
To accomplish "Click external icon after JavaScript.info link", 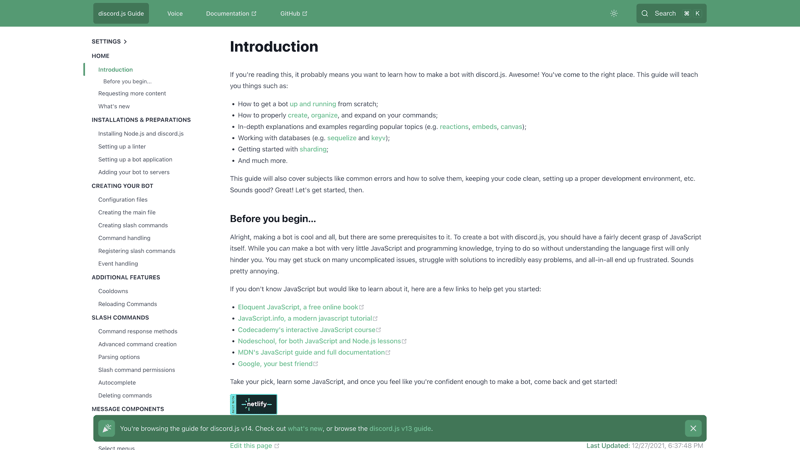I will click(376, 318).
